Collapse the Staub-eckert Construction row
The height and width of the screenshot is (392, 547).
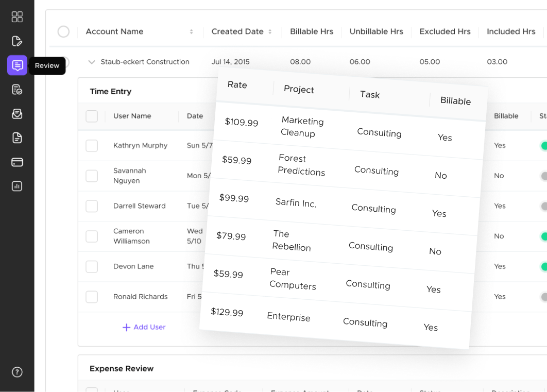(92, 61)
